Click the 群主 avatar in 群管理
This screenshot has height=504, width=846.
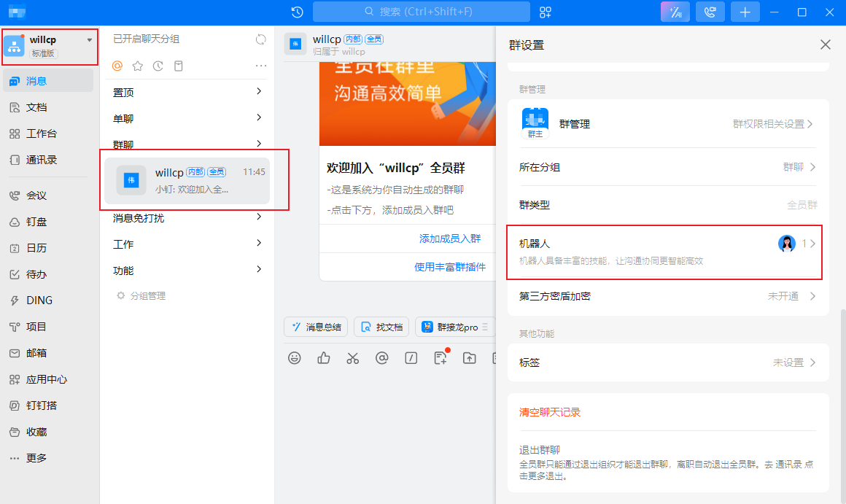[x=535, y=123]
